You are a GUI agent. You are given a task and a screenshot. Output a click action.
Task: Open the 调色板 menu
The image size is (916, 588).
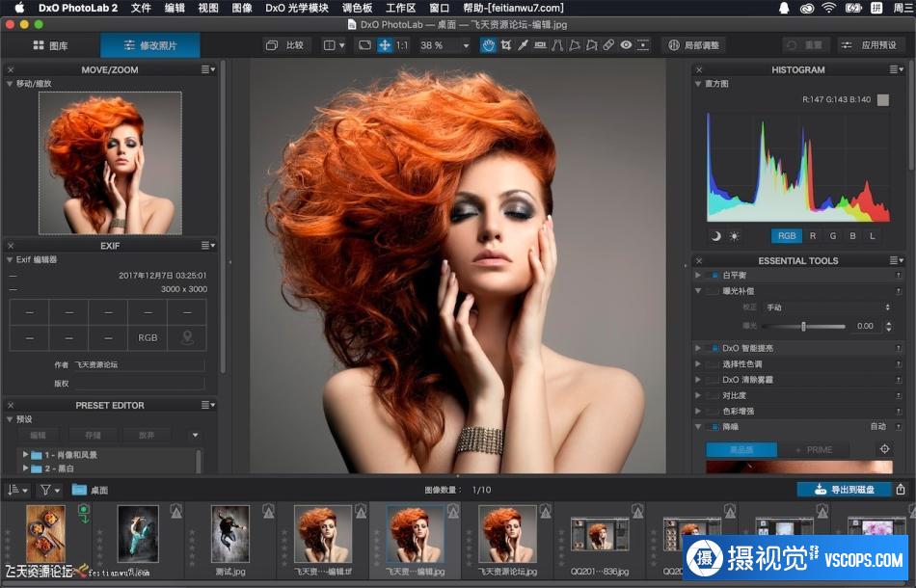(357, 8)
